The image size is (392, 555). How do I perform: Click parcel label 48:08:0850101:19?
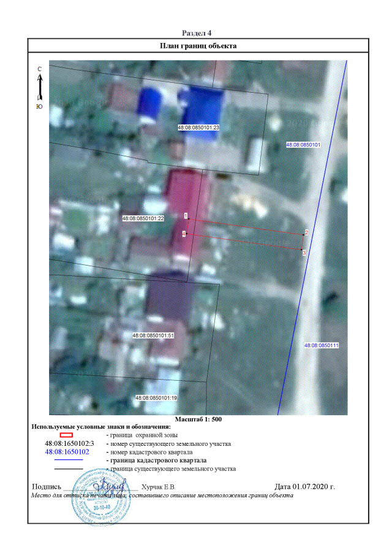156,398
